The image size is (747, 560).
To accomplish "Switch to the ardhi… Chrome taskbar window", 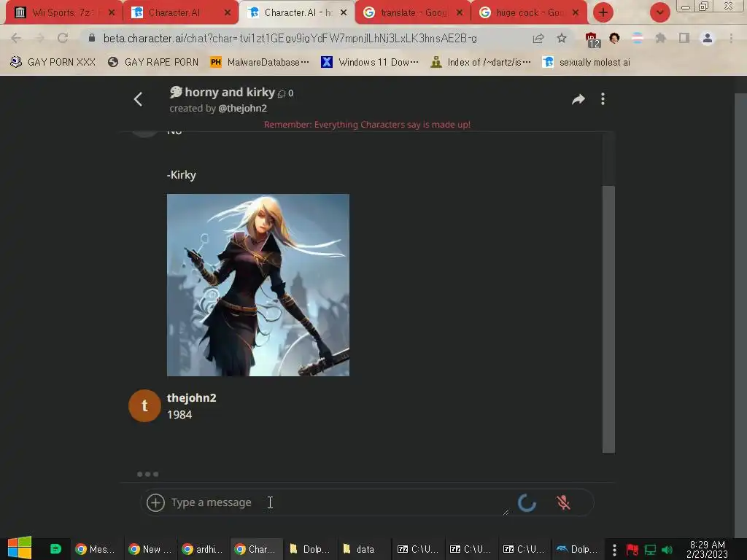I will point(204,549).
